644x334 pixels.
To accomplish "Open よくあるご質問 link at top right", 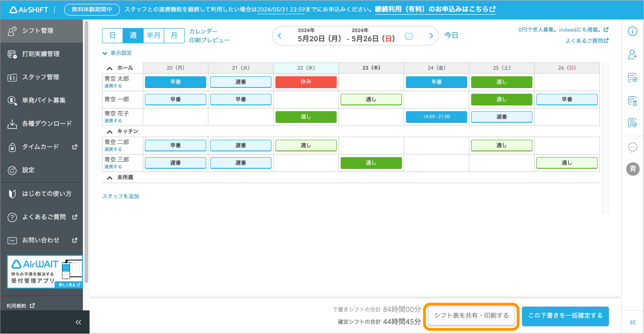I will coord(587,40).
